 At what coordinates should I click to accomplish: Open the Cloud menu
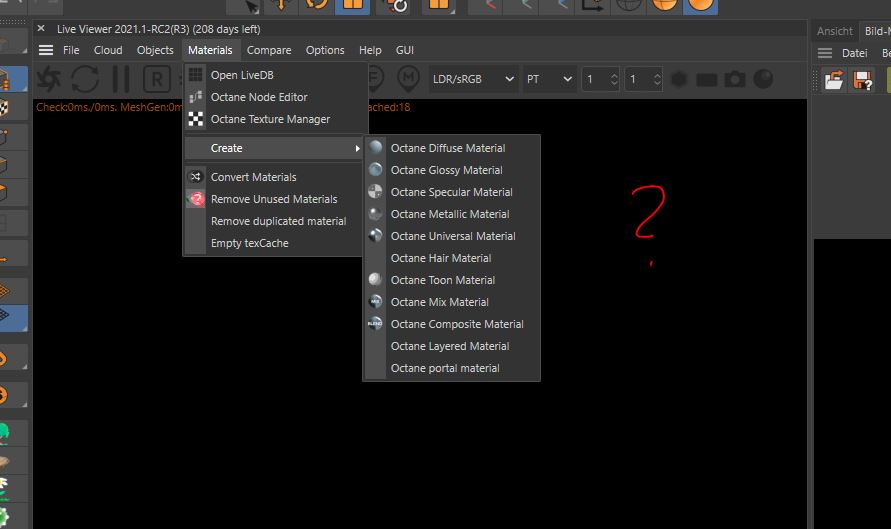[108, 50]
